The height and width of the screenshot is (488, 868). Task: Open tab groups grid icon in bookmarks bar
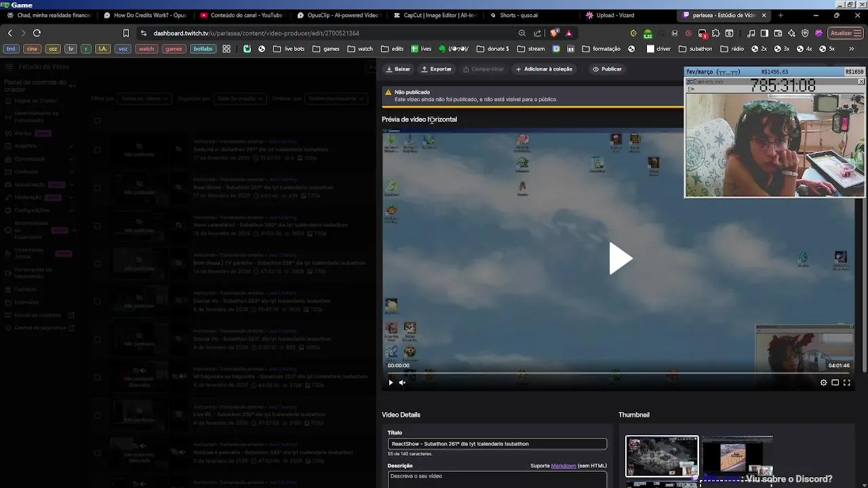pos(226,49)
